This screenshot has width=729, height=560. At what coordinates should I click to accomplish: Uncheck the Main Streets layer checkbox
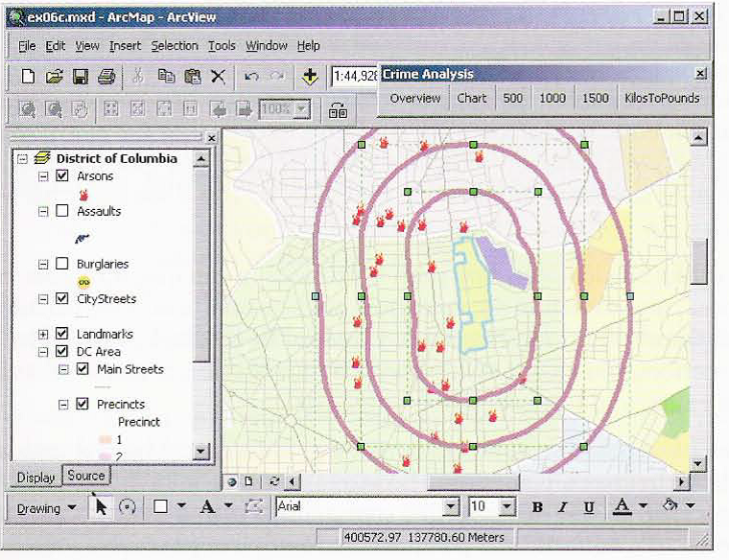pos(82,369)
